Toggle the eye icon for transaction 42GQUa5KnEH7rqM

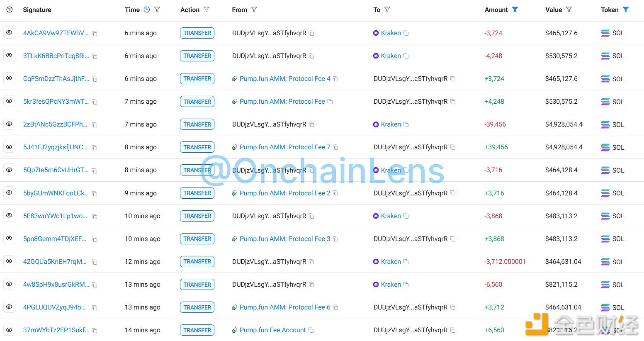coord(9,261)
